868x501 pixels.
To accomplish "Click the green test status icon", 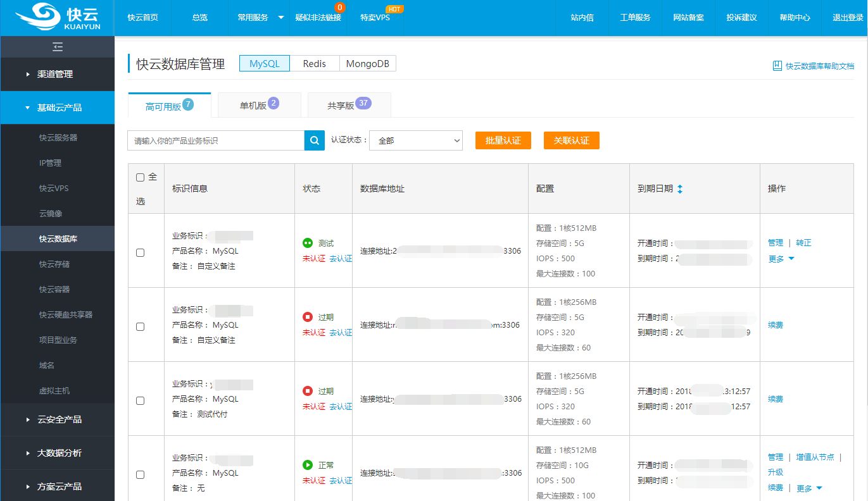I will pyautogui.click(x=308, y=243).
